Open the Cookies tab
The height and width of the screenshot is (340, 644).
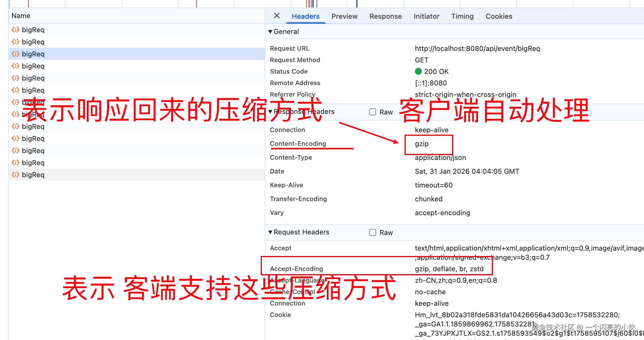499,16
